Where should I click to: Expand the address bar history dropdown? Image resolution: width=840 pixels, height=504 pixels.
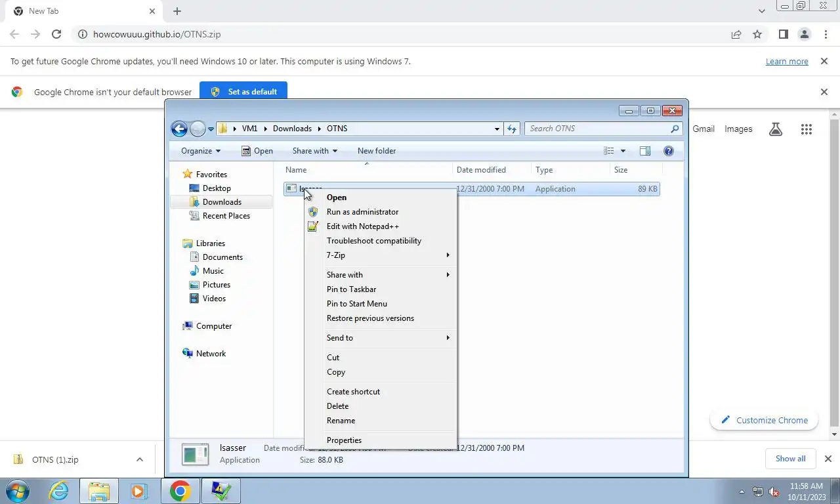pyautogui.click(x=497, y=129)
